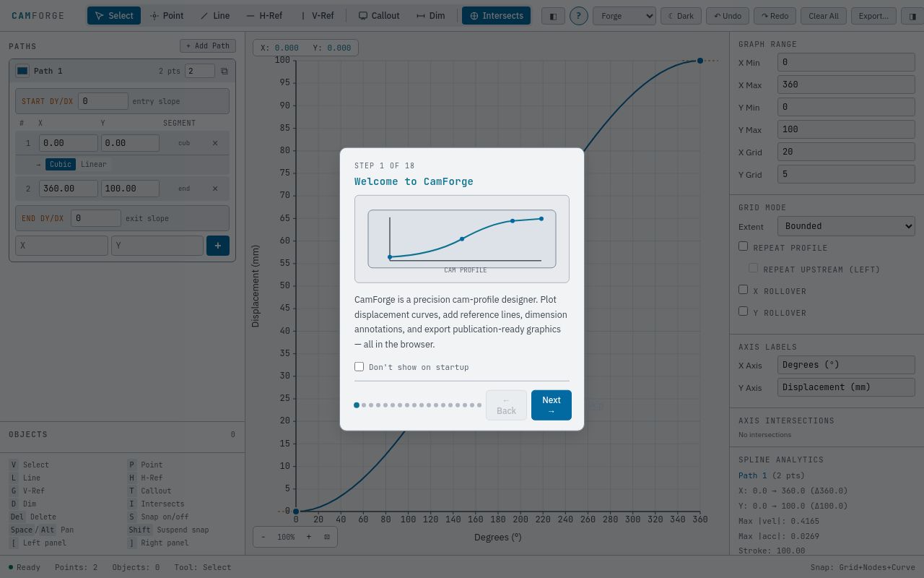Toggle the Intersects tool
The width and height of the screenshot is (924, 578).
496,16
